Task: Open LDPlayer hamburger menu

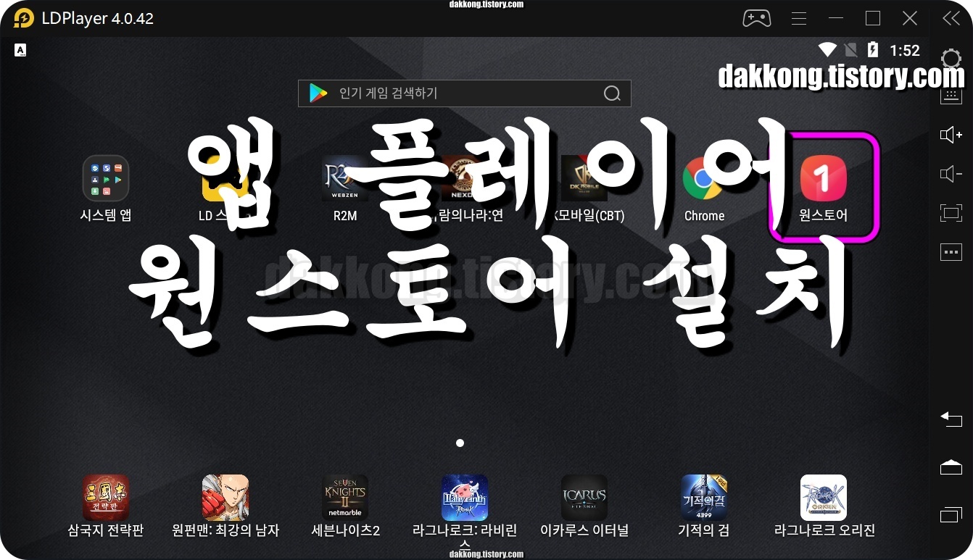Action: pos(799,18)
